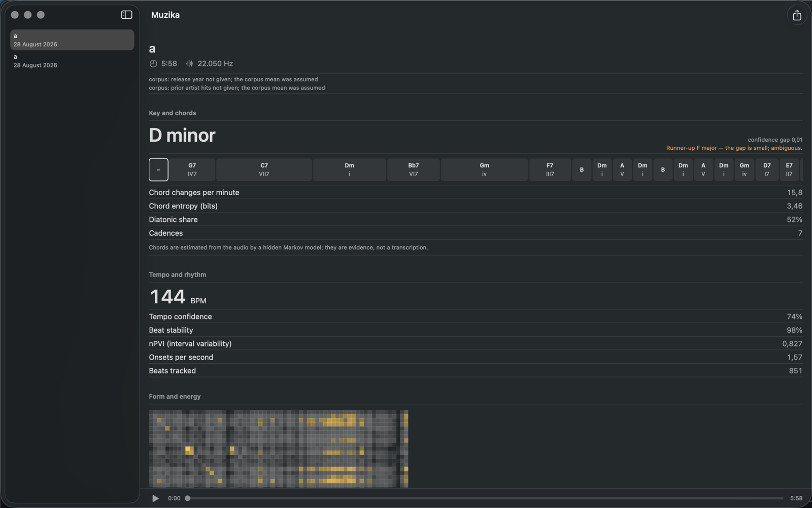The height and width of the screenshot is (508, 812).
Task: Select the E7 II7 chord block
Action: [x=789, y=170]
